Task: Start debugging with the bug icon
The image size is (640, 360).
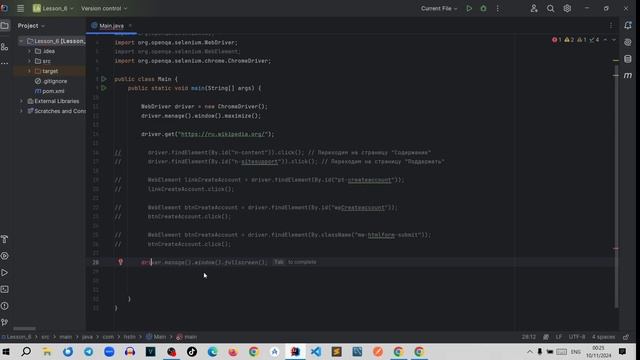Action: point(483,8)
